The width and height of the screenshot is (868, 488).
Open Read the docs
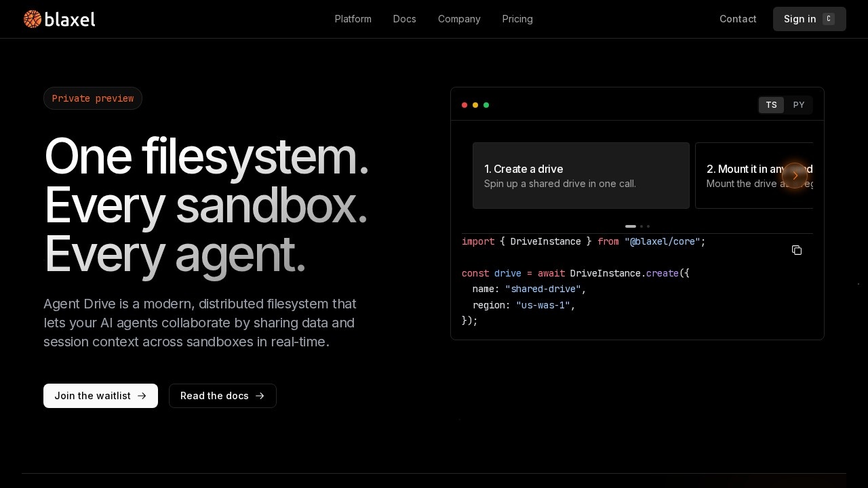tap(222, 396)
